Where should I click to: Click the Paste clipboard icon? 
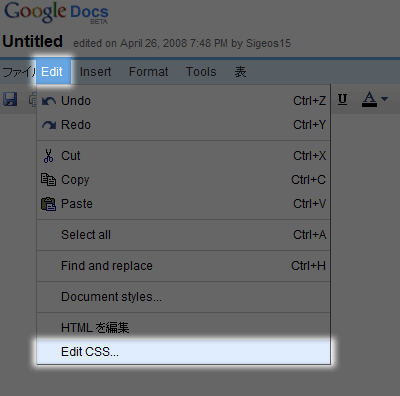click(48, 204)
